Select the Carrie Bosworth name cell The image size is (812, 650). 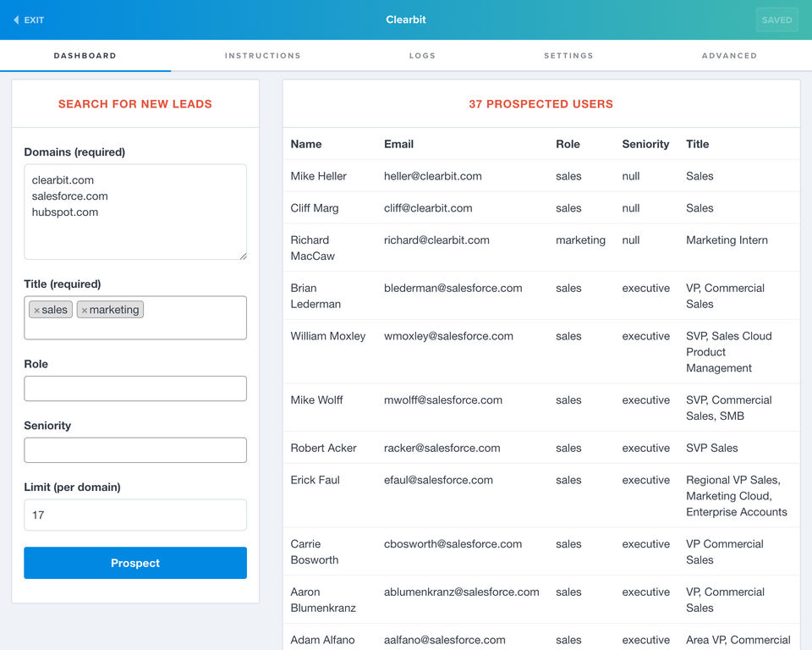(315, 552)
